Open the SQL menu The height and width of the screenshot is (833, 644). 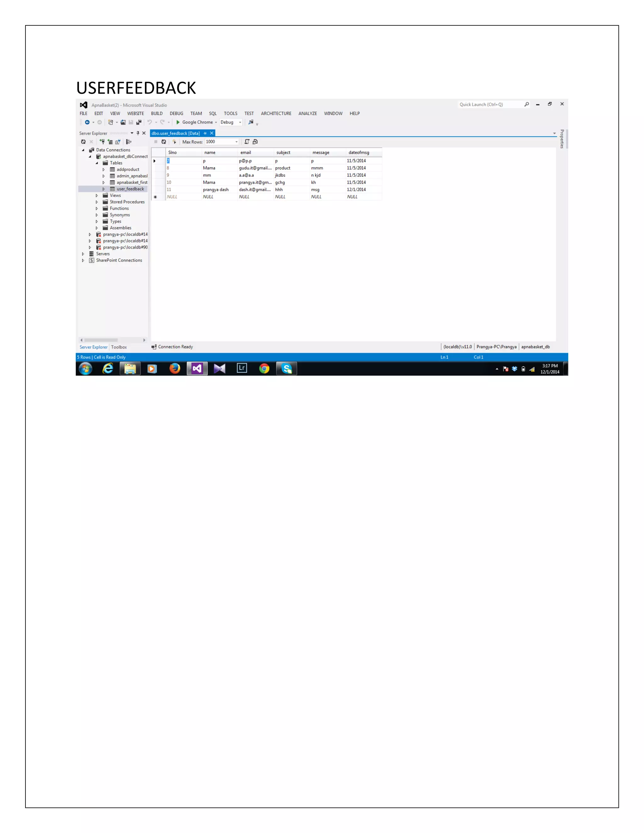point(213,114)
